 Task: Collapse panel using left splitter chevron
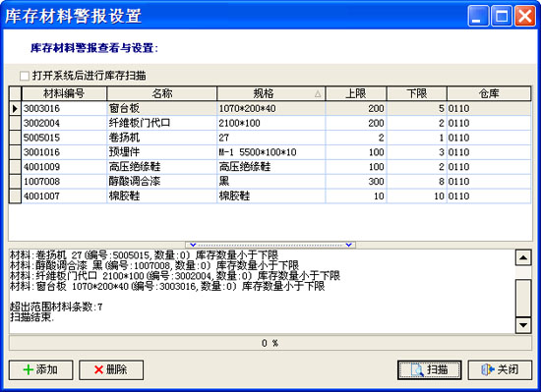point(193,245)
